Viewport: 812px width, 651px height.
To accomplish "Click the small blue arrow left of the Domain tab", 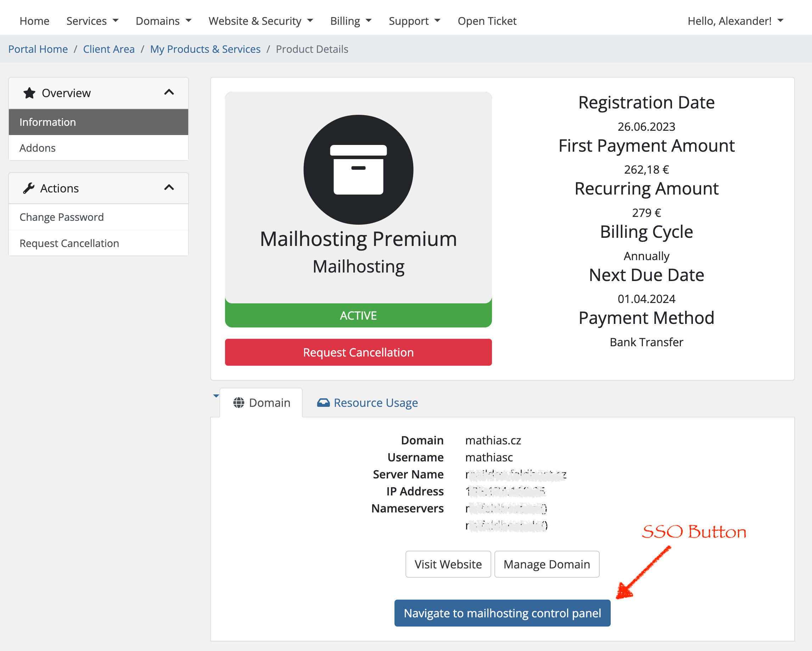I will (216, 396).
